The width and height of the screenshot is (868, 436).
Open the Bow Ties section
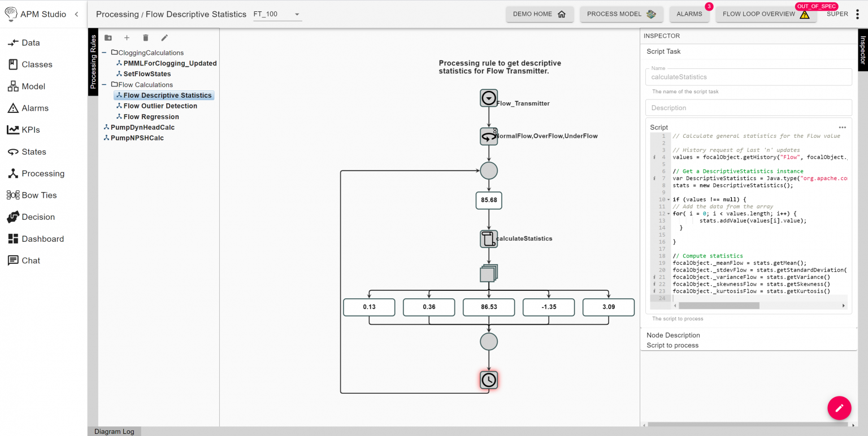12,195
